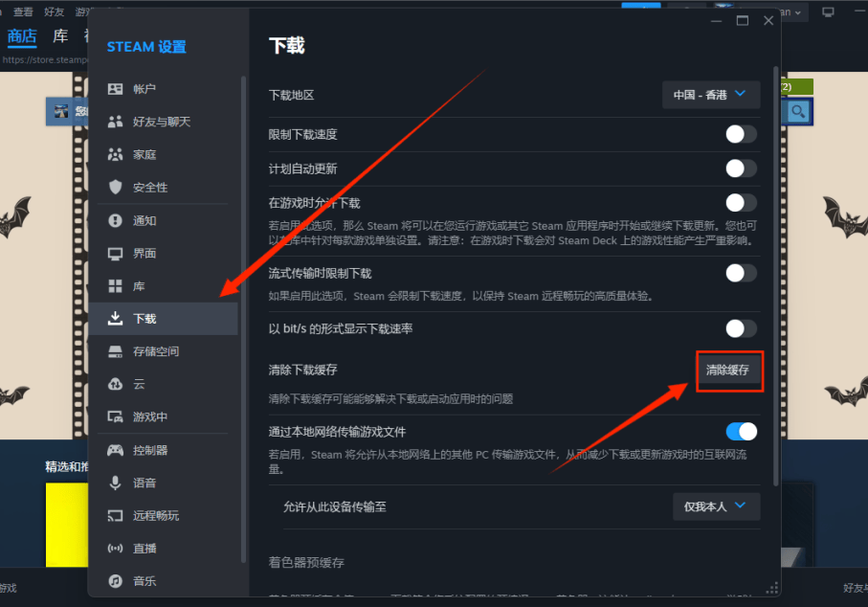Click the store URL address behind the dialog
Viewport: 868px width, 607px height.
coord(45,59)
